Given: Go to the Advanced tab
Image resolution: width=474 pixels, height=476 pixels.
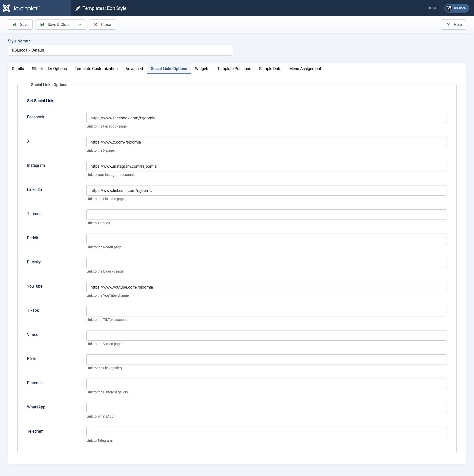Looking at the screenshot, I should point(134,69).
